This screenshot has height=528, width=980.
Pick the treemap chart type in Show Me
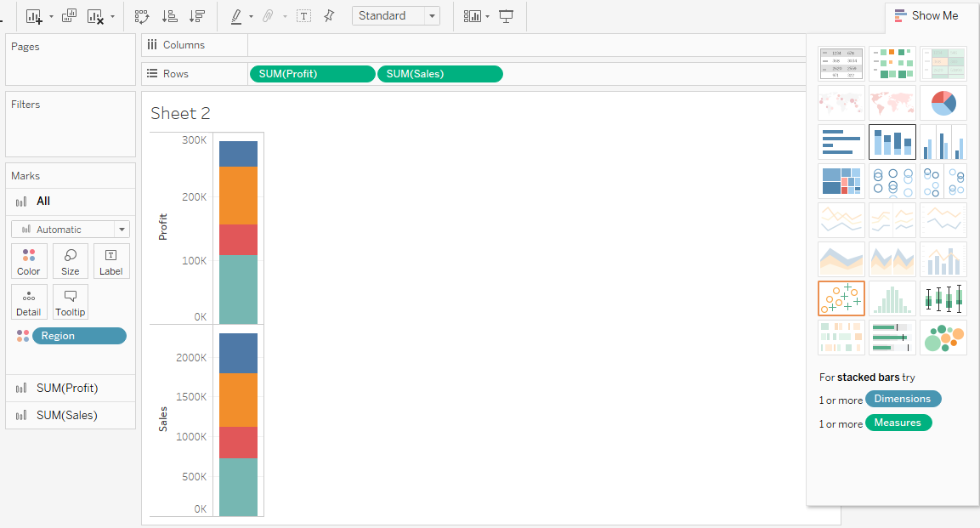coord(841,181)
